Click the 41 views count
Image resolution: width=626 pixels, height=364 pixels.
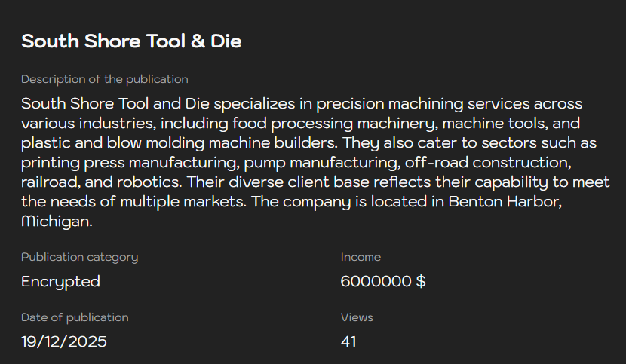[348, 341]
